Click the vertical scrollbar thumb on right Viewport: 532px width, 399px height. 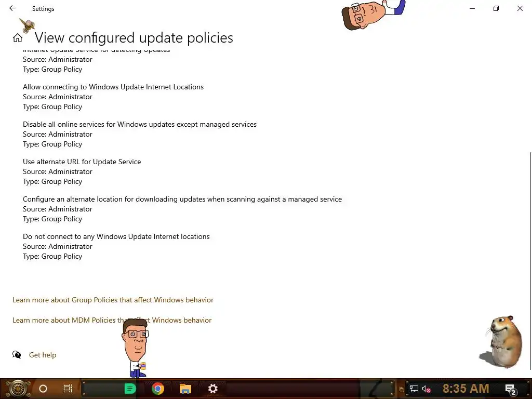(x=530, y=261)
